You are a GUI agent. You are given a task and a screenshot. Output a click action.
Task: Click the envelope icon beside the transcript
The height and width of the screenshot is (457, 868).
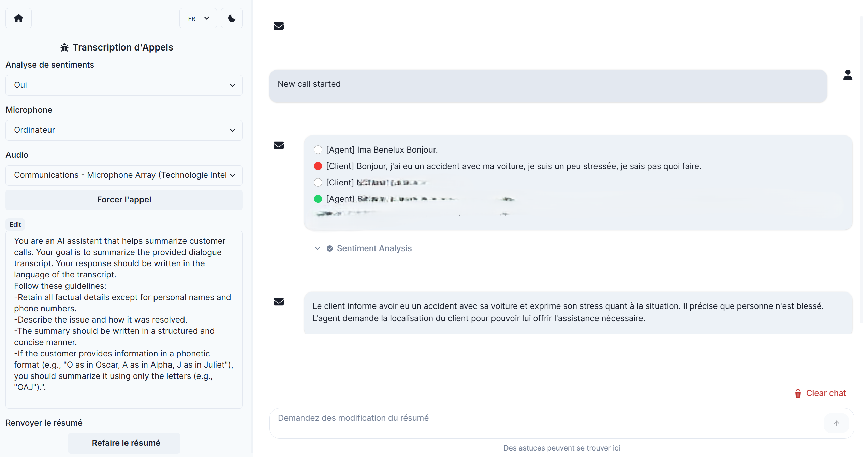point(279,145)
